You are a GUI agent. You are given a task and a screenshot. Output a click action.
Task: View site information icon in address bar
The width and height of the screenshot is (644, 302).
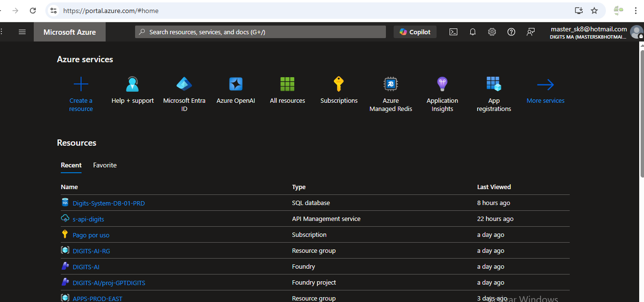point(54,10)
